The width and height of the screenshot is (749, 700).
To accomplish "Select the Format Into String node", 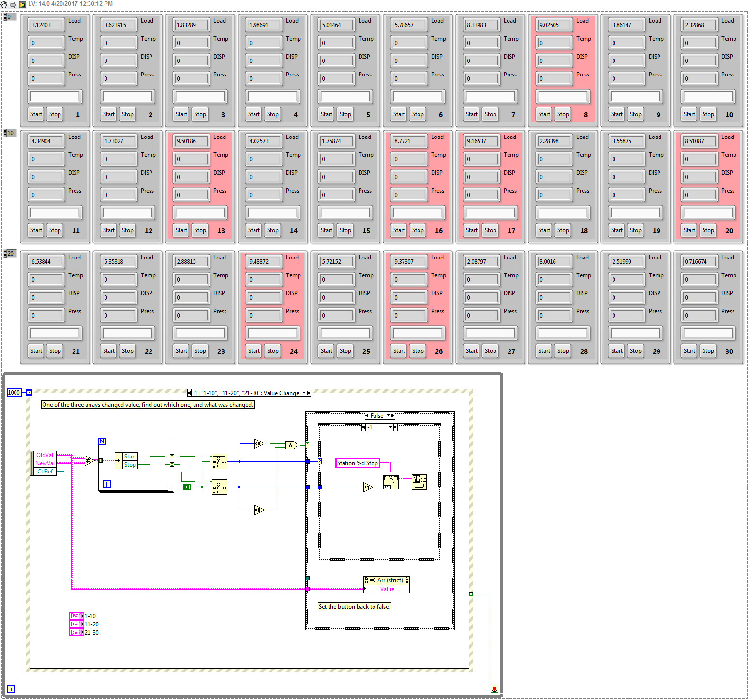I will pos(391,483).
